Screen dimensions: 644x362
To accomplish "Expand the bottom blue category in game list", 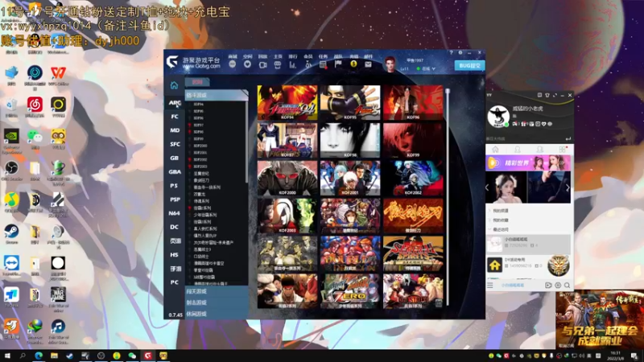I will pos(217,314).
